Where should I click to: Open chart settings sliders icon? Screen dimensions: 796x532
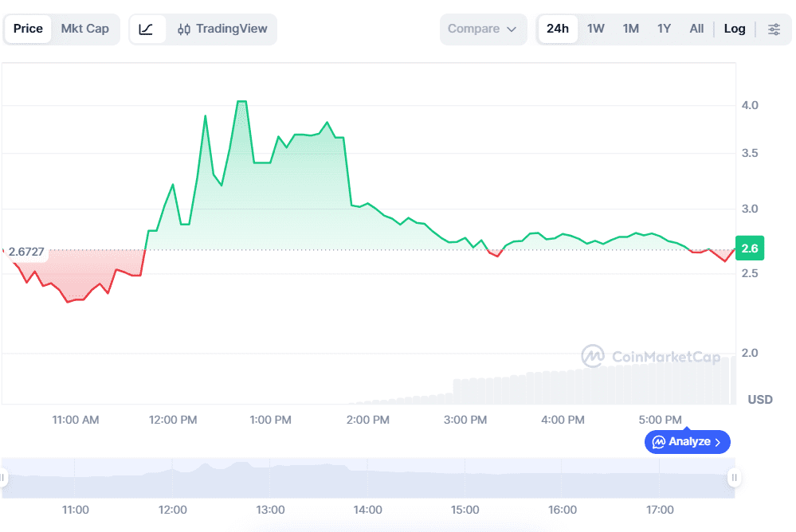click(774, 29)
